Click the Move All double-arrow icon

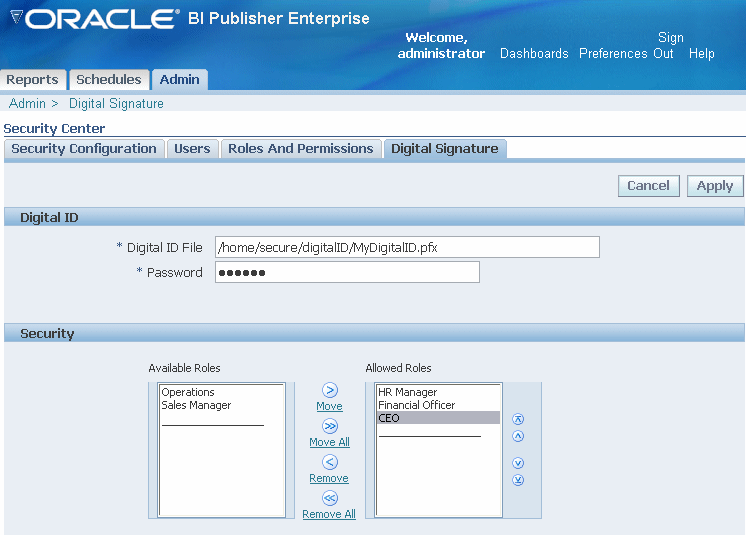click(x=330, y=426)
